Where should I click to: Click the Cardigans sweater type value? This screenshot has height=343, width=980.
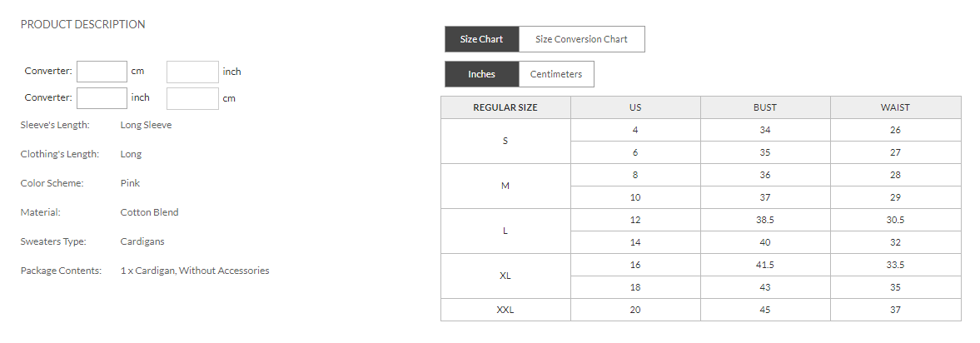pyautogui.click(x=142, y=241)
